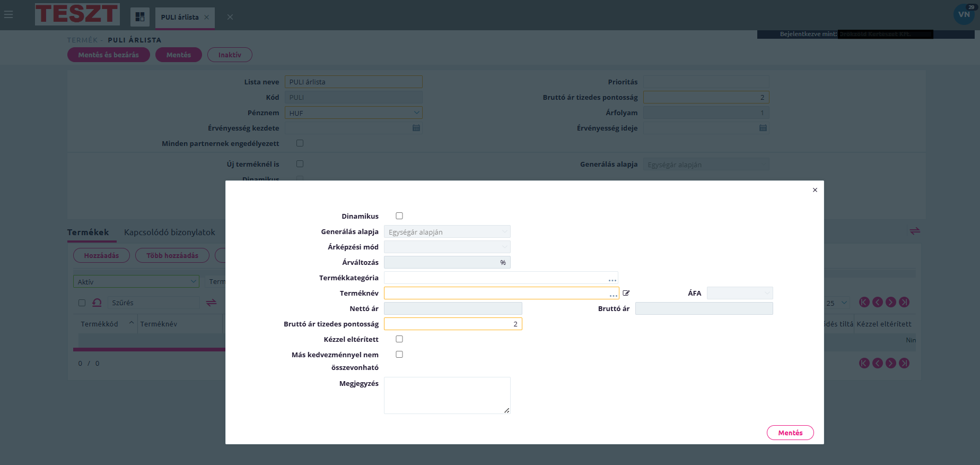Click the Szűrés filter field

click(x=154, y=303)
